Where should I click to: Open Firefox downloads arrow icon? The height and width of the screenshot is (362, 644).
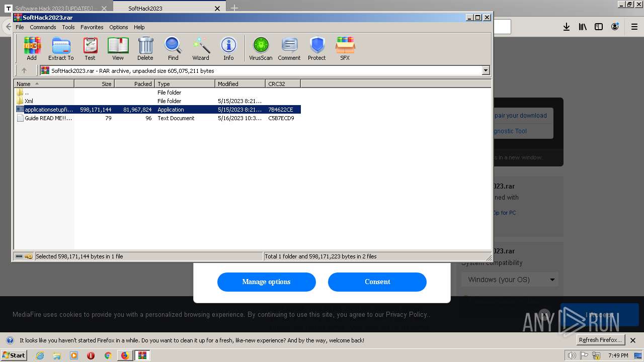click(x=567, y=27)
